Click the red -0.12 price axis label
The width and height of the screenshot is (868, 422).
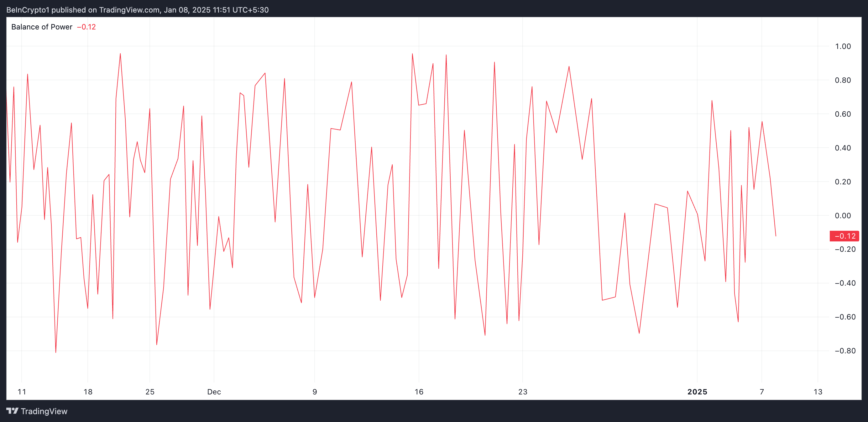point(844,236)
